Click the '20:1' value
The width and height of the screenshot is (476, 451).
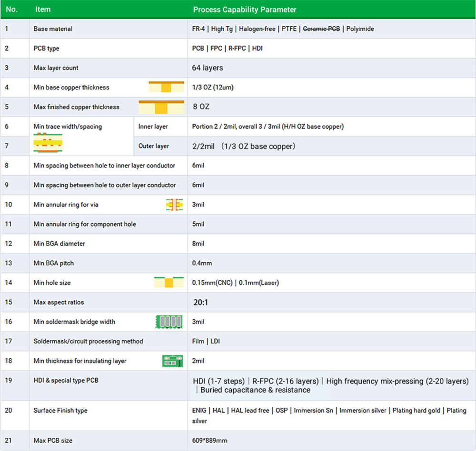tap(201, 302)
